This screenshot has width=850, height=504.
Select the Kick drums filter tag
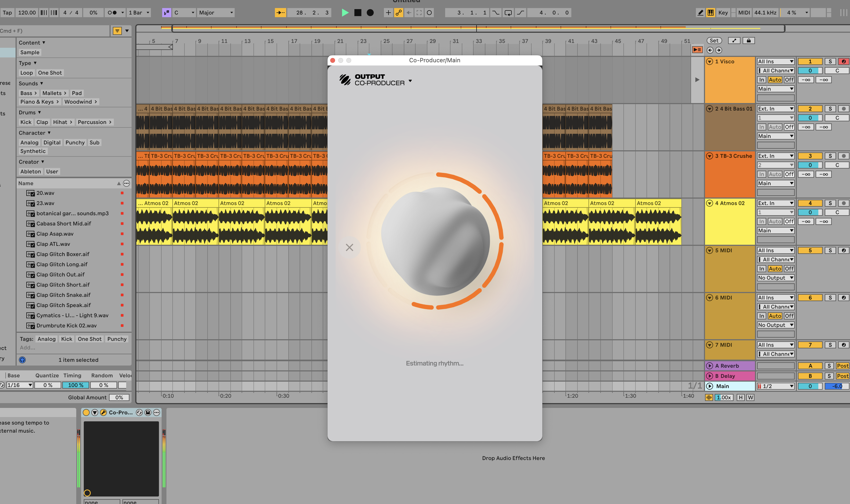coord(26,122)
